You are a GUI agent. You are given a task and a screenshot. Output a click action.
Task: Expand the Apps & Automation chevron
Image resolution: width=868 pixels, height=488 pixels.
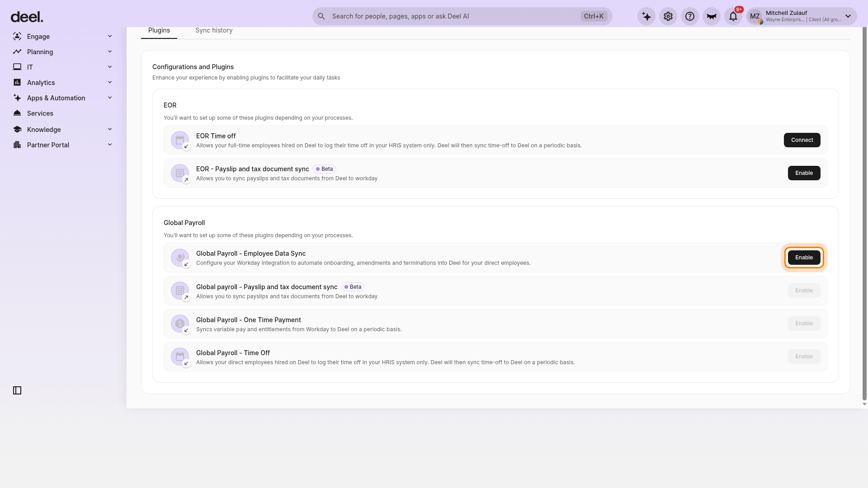pos(110,98)
